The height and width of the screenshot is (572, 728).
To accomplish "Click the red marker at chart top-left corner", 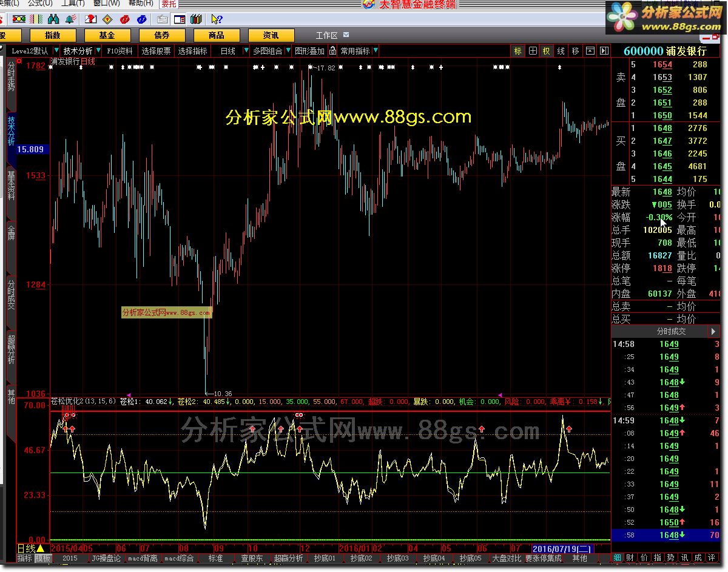I will point(19,61).
